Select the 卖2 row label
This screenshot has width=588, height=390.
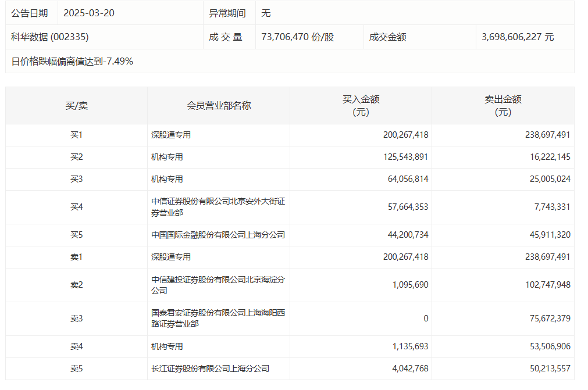coord(77,285)
